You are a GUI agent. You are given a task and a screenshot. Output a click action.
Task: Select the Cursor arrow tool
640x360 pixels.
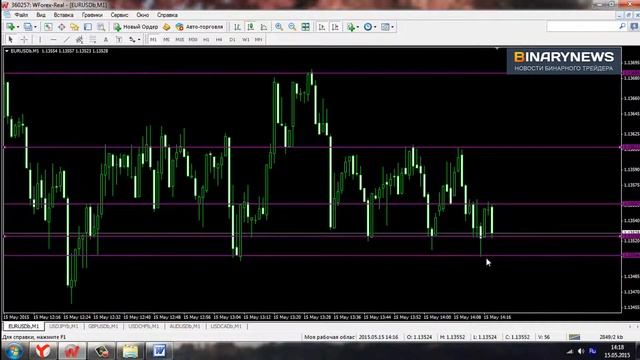click(x=11, y=40)
